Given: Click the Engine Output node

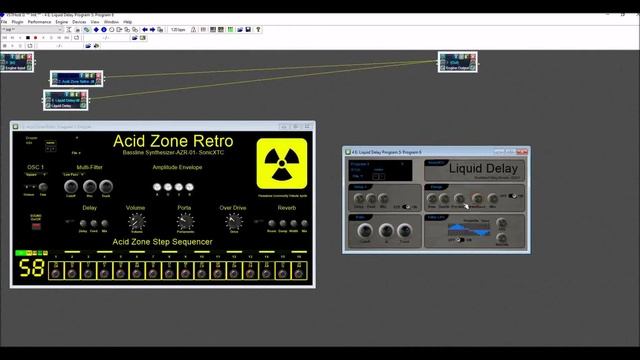Looking at the screenshot, I should coord(458,62).
